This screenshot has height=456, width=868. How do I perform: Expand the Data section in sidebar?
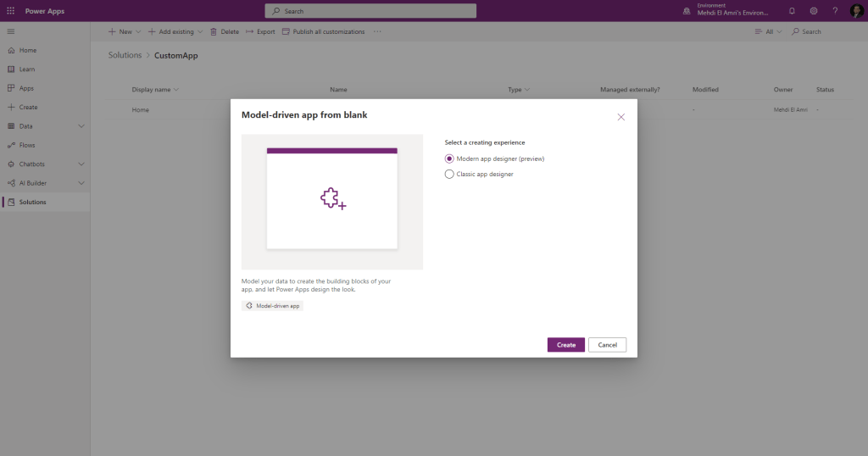(81, 126)
